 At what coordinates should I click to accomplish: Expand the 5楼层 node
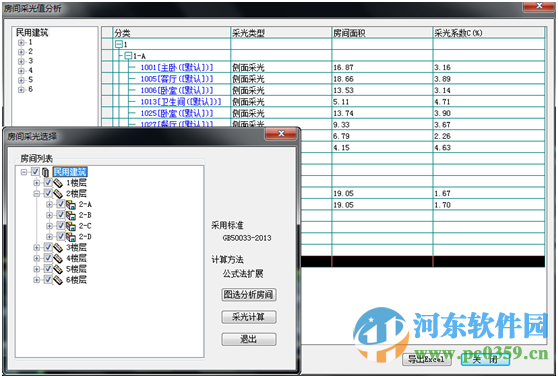(37, 269)
